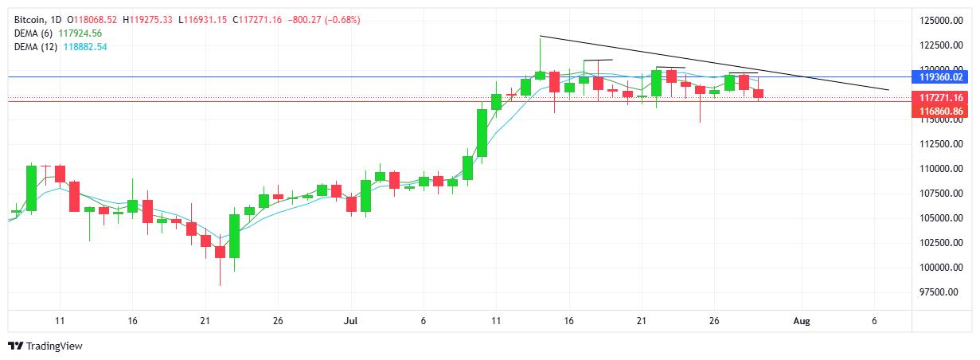Open the DEMA (12) indicator legend
Image resolution: width=980 pixels, height=360 pixels.
click(37, 47)
